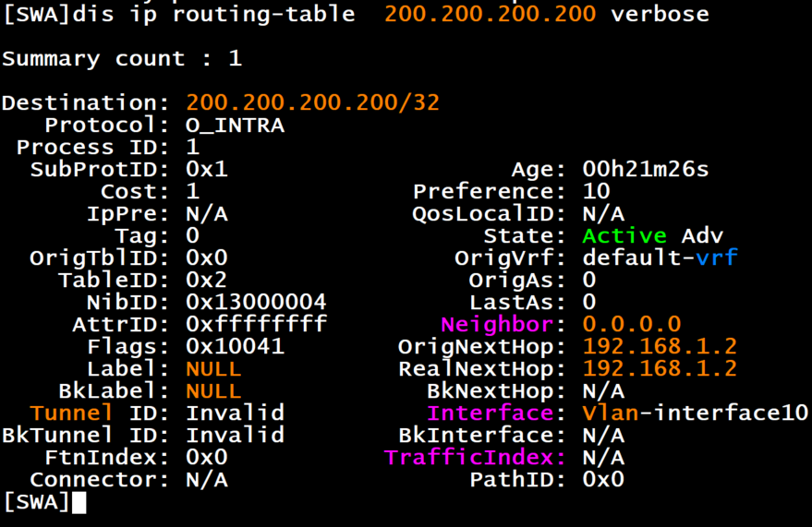Click the BkNextHop value N/A
Image resolution: width=812 pixels, height=527 pixels.
[x=603, y=391]
